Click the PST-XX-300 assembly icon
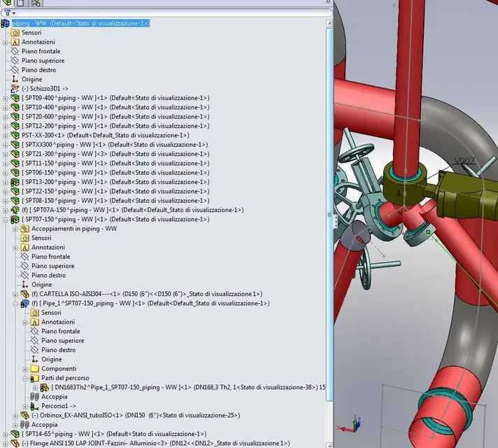Screen dimensions: 498x448 [15, 135]
